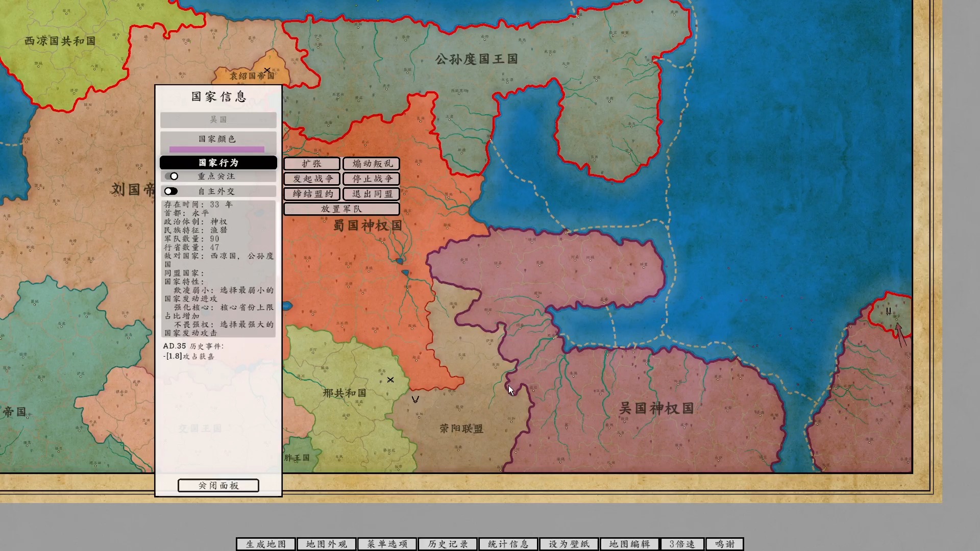Click the battle X marker near 邢共和国

coord(390,380)
